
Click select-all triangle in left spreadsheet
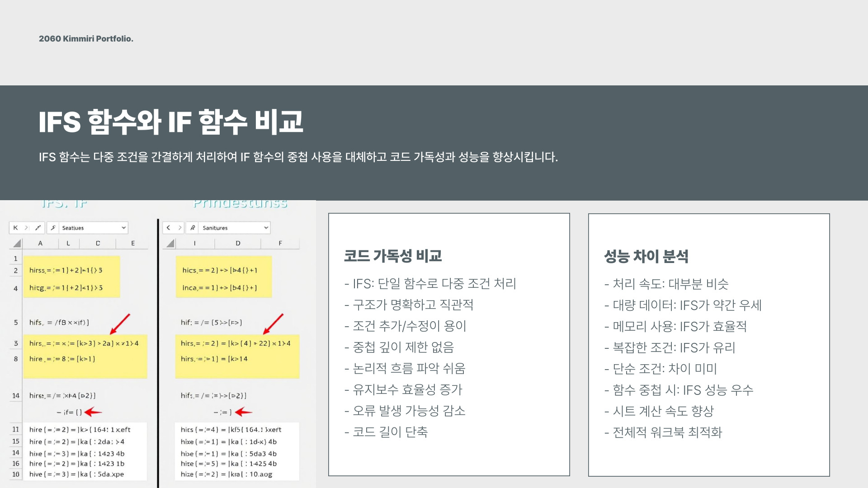click(17, 244)
